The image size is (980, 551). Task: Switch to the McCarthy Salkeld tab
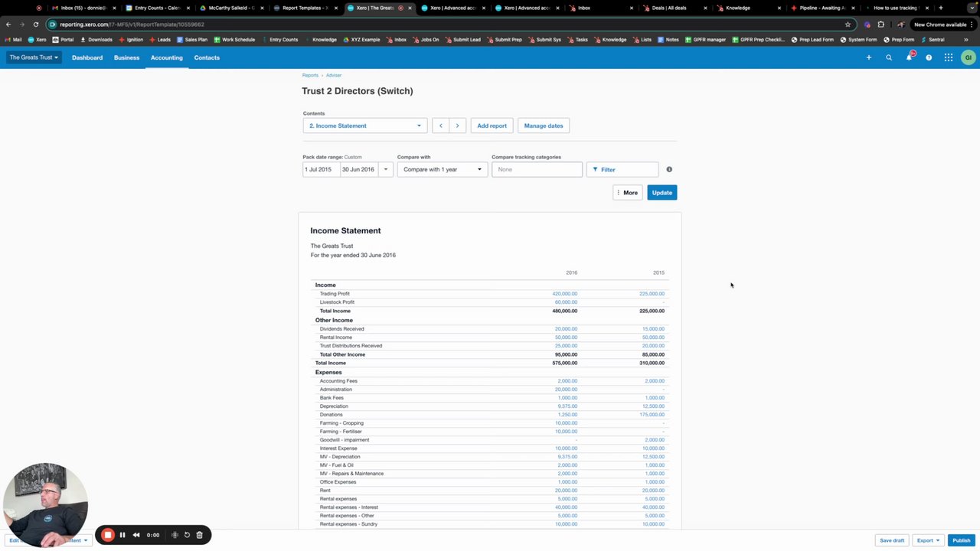pyautogui.click(x=231, y=8)
